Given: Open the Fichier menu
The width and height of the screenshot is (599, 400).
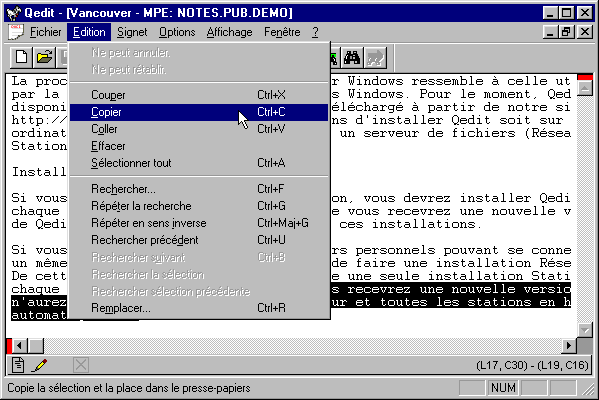Looking at the screenshot, I should pyautogui.click(x=45, y=32).
